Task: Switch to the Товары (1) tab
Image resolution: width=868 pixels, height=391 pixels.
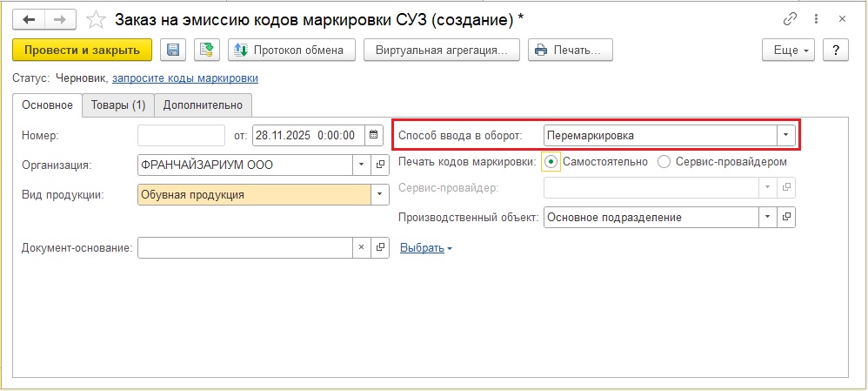Action: pos(117,105)
